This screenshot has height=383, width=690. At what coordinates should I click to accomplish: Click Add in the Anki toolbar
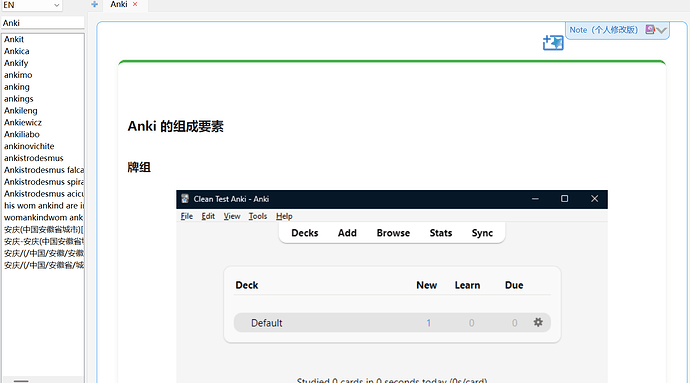point(347,233)
